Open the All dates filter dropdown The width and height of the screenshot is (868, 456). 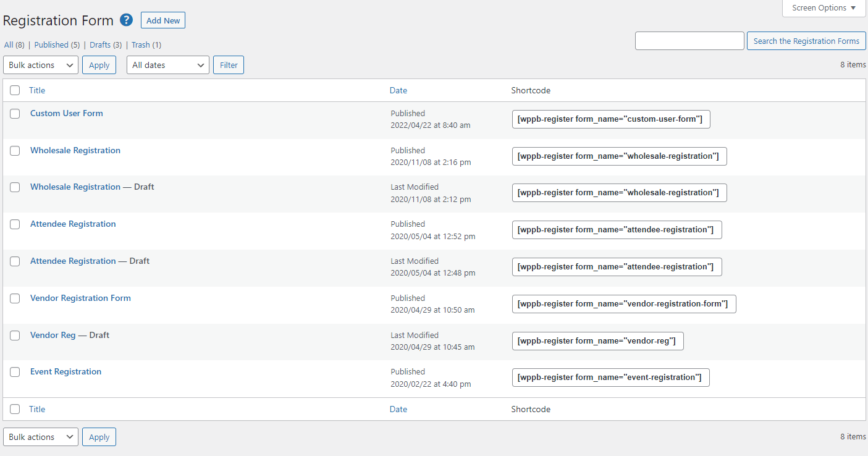pos(167,65)
